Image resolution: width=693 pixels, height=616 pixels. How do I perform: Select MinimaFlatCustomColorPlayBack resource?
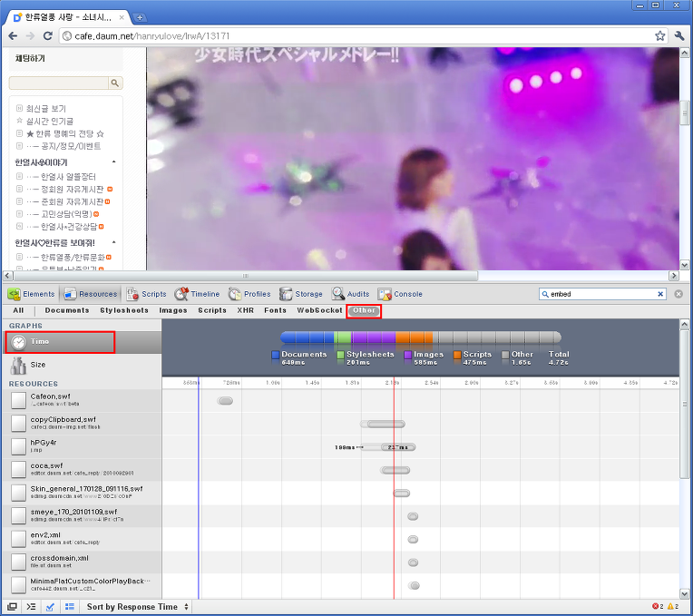(83, 585)
